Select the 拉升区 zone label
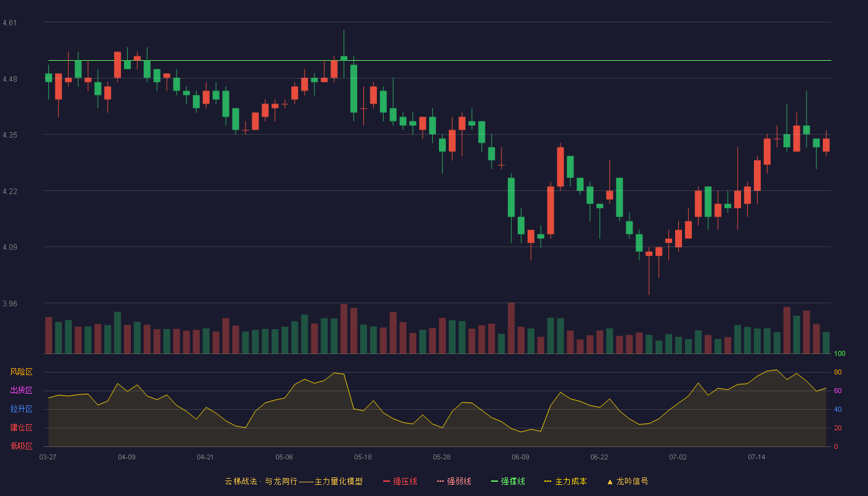Image resolution: width=868 pixels, height=496 pixels. pyautogui.click(x=21, y=409)
